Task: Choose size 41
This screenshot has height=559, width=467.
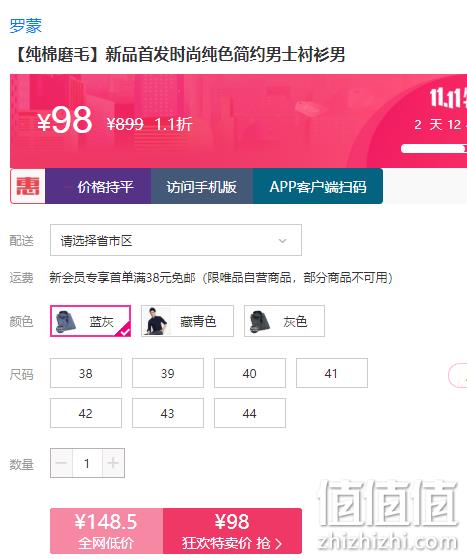Action: [x=332, y=373]
